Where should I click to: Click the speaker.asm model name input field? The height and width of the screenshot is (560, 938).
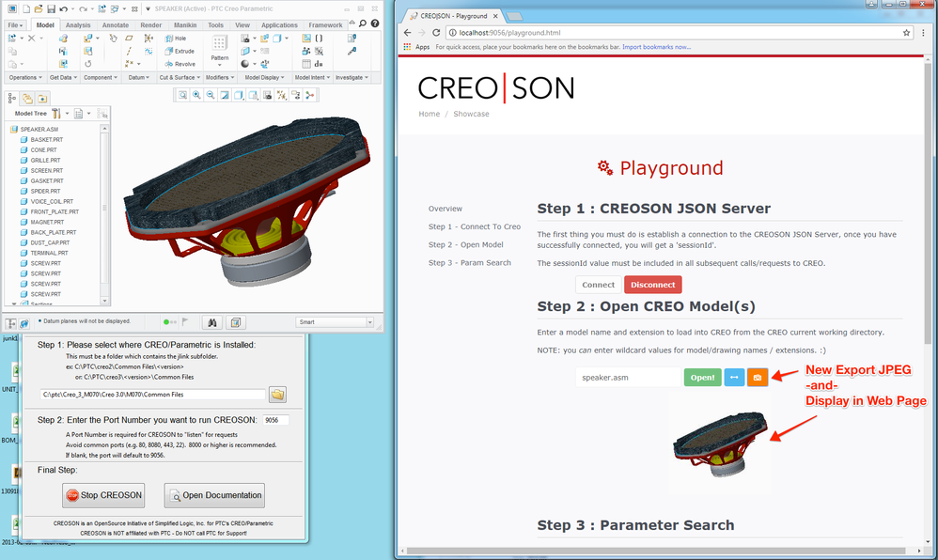coord(628,378)
